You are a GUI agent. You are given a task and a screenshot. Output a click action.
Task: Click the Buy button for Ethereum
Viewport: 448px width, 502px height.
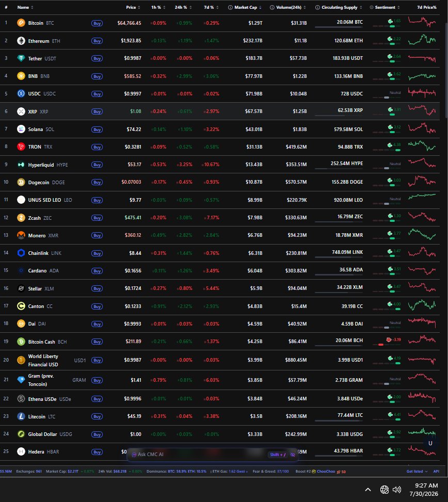point(97,41)
